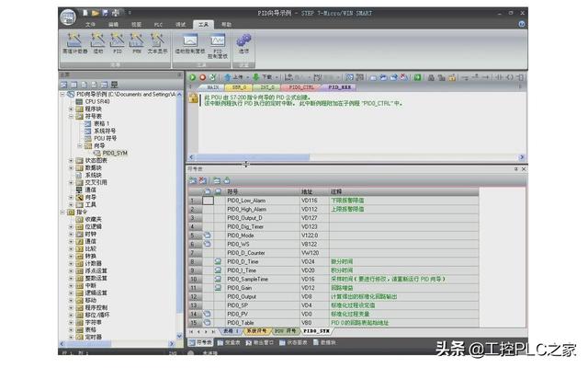Open the 视图 ribbon tab
Viewport: 588px width, 368px height.
[x=137, y=25]
